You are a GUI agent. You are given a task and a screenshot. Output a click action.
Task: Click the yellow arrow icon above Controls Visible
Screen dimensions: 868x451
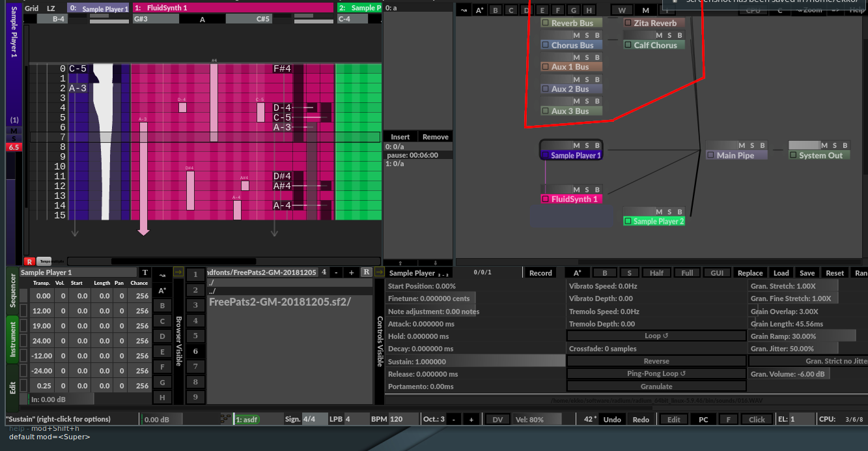coord(380,272)
